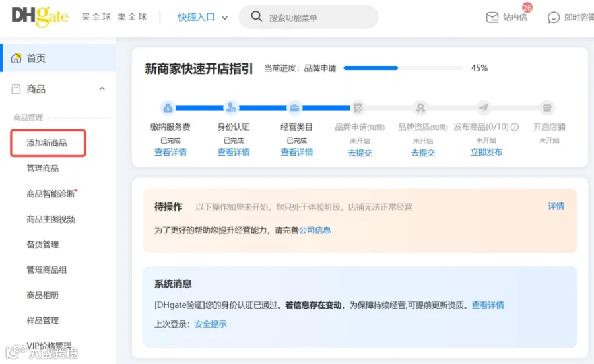The height and width of the screenshot is (364, 594).
Task: Click the DHgate logo
Action: click(x=40, y=16)
